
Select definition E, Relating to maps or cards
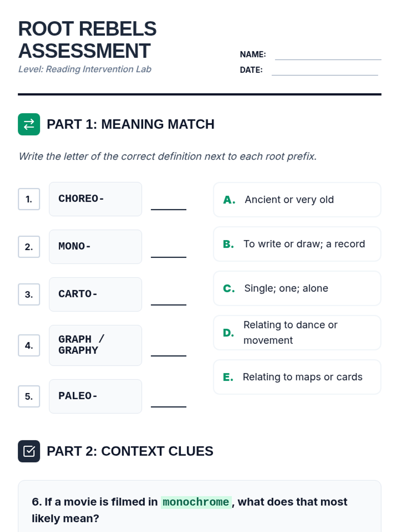click(x=297, y=377)
